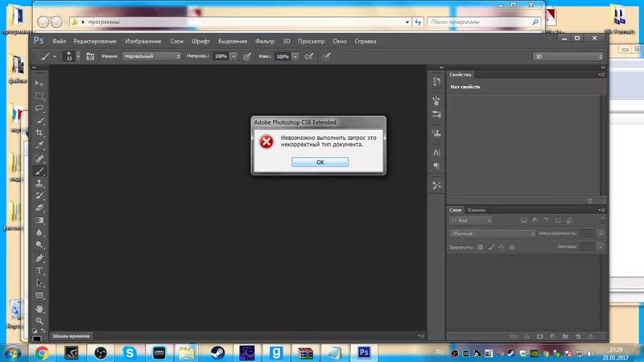Select the Crop tool
Screen dimensions: 644x362
39,133
